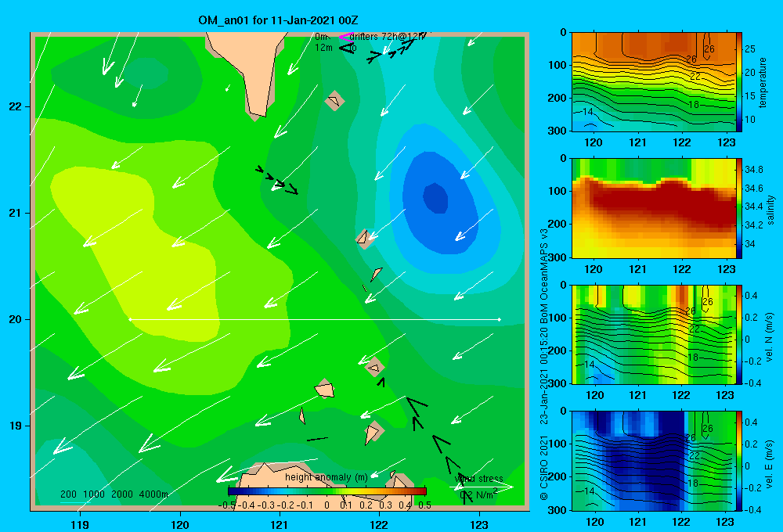Open the northward velocity section panel
Screen dimensions: 783x532
(654, 334)
